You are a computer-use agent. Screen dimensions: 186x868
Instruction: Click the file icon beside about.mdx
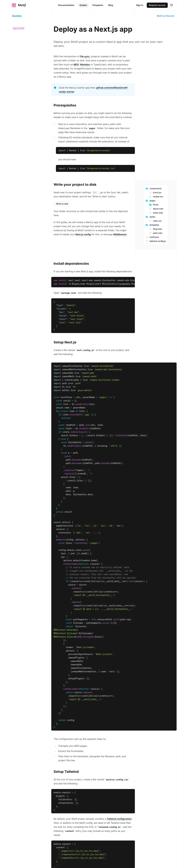click(151, 209)
